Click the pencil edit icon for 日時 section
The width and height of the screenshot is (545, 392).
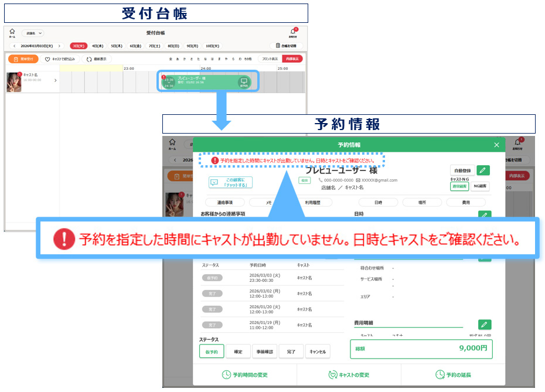click(x=484, y=215)
